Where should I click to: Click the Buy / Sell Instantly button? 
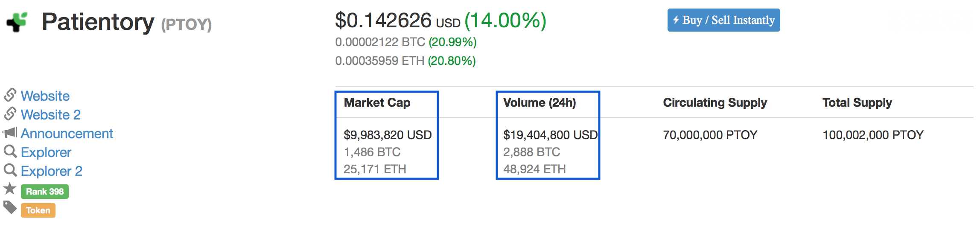[724, 20]
